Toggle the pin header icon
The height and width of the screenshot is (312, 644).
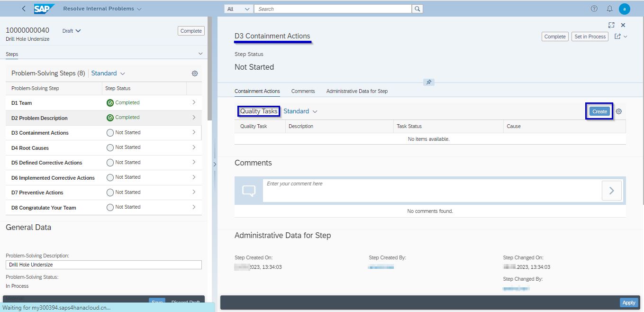tap(429, 82)
